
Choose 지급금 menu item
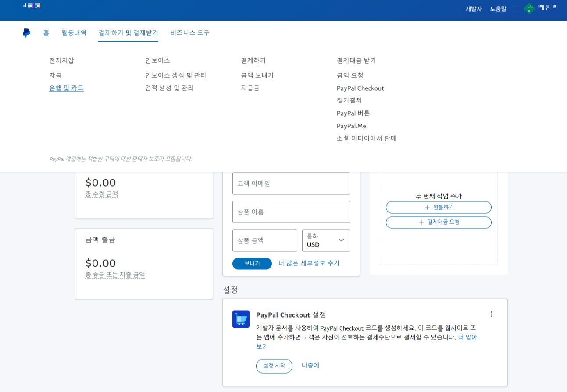tap(250, 88)
